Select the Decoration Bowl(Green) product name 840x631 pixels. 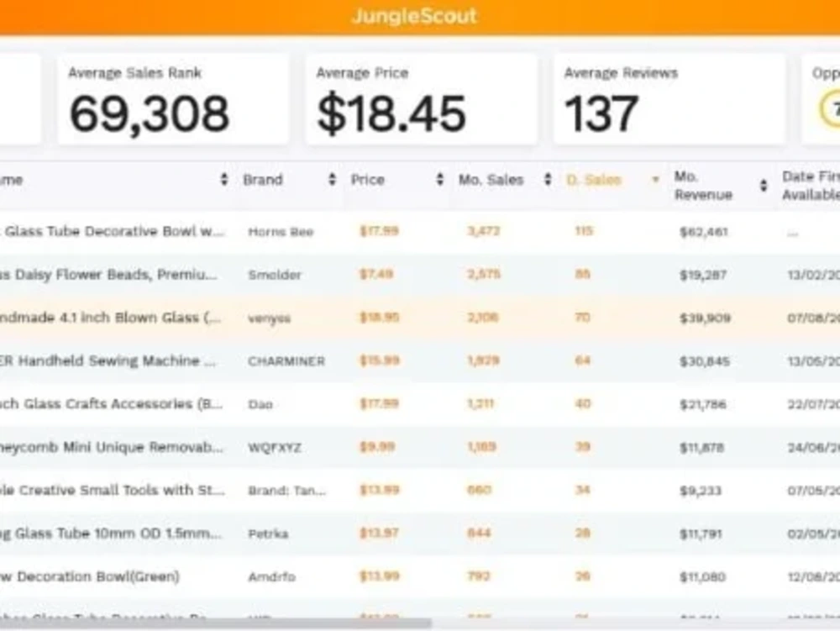click(90, 577)
